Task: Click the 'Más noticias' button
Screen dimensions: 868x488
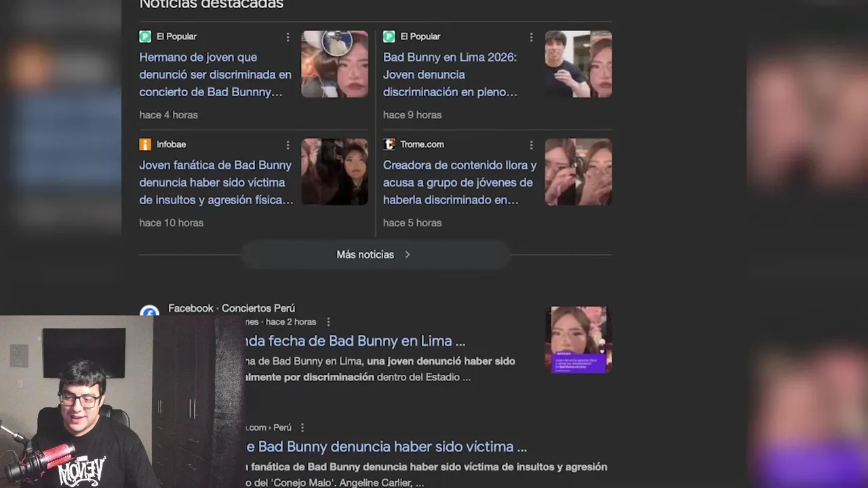Action: click(x=375, y=255)
